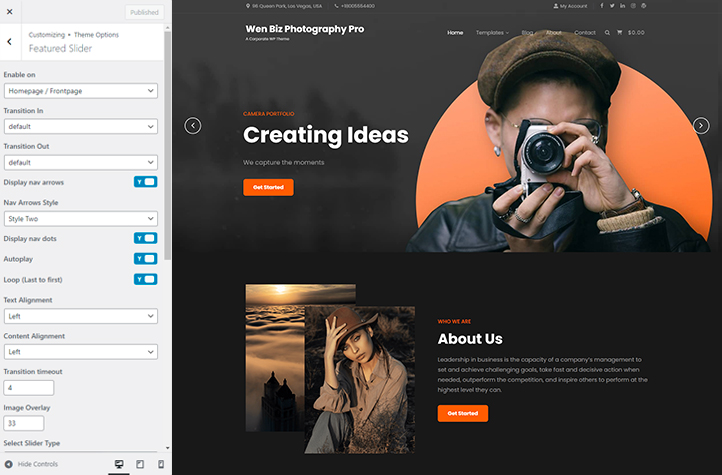
Task: Click the Transition timeout input field
Action: coord(29,387)
